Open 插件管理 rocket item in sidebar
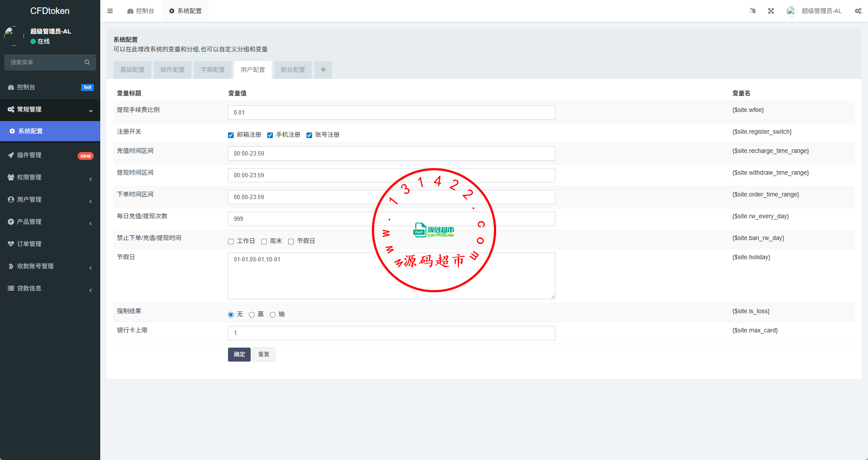868x460 pixels. pyautogui.click(x=29, y=155)
